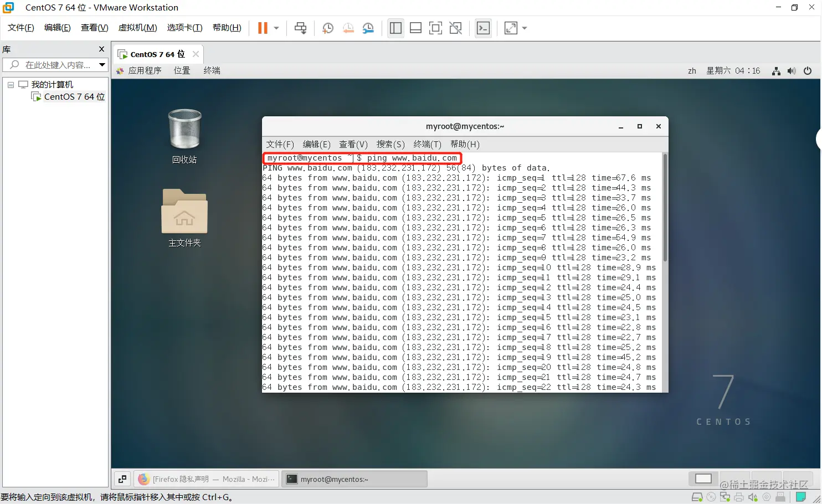Switch to myroot@mycentos:~ taskbar item
Image resolution: width=822 pixels, height=504 pixels.
(355, 479)
